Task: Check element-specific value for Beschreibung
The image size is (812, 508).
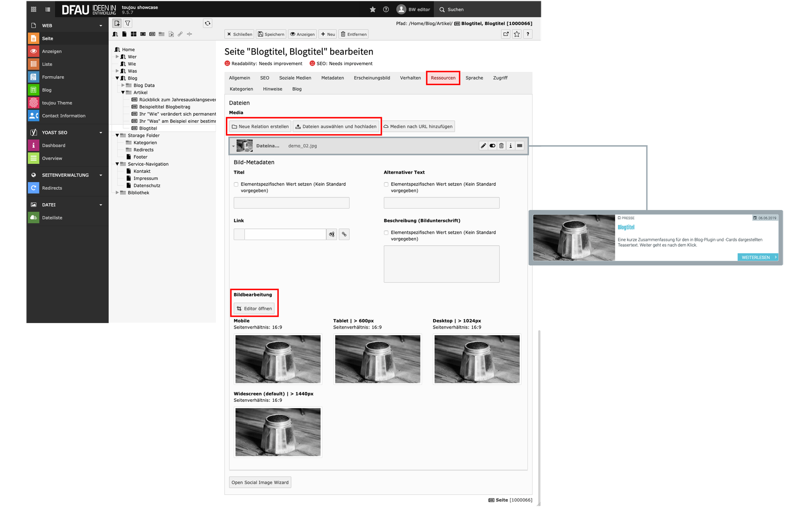Action: click(x=386, y=233)
